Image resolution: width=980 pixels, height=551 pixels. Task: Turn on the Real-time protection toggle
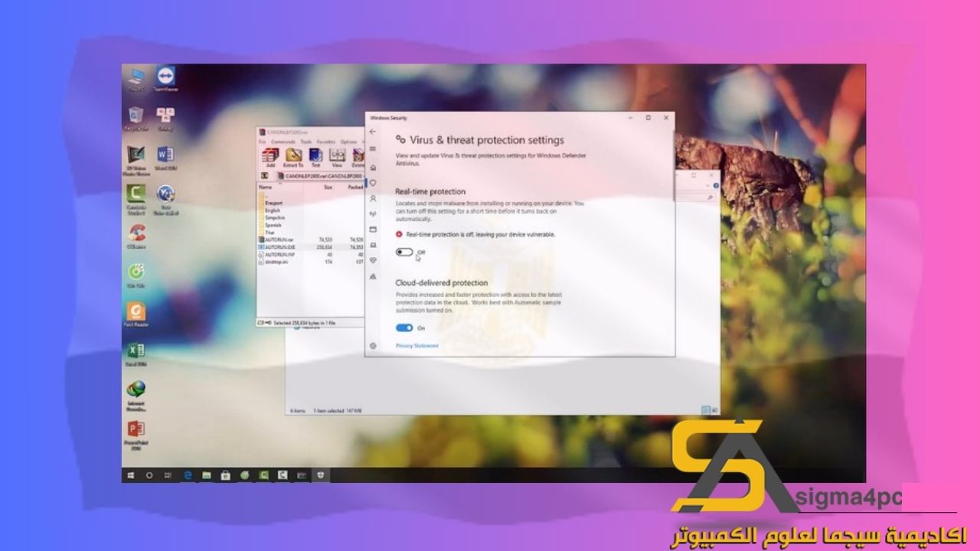pos(404,252)
